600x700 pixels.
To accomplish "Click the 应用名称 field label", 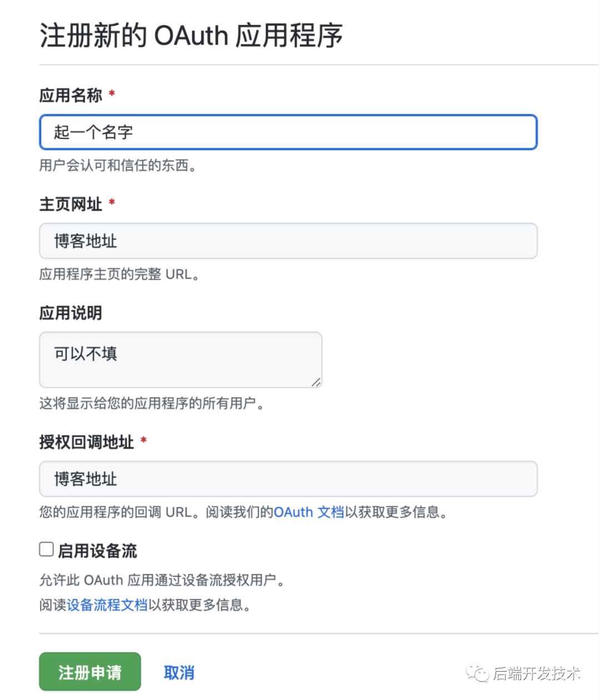I will [71, 95].
